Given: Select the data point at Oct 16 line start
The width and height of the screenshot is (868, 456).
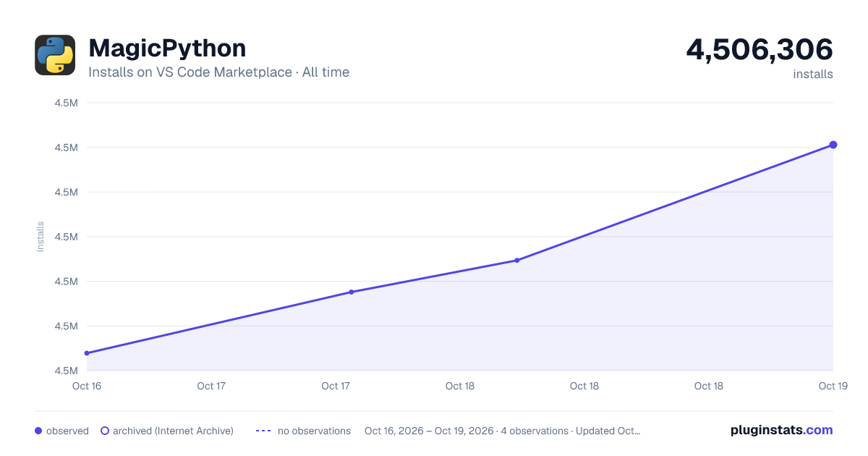Looking at the screenshot, I should coord(87,353).
